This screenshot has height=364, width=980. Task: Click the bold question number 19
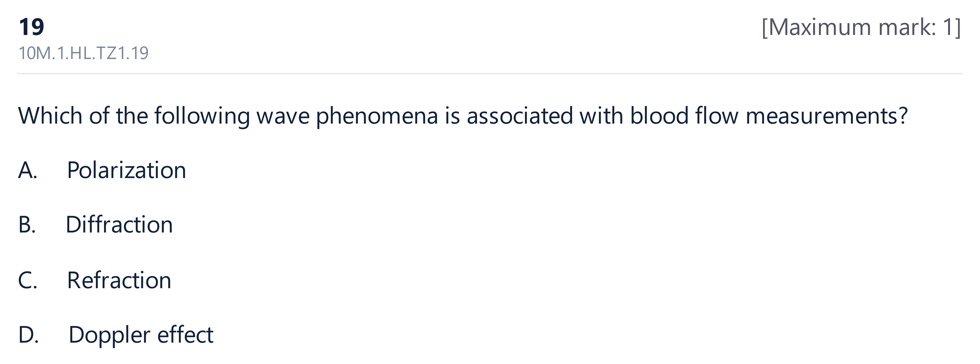32,27
